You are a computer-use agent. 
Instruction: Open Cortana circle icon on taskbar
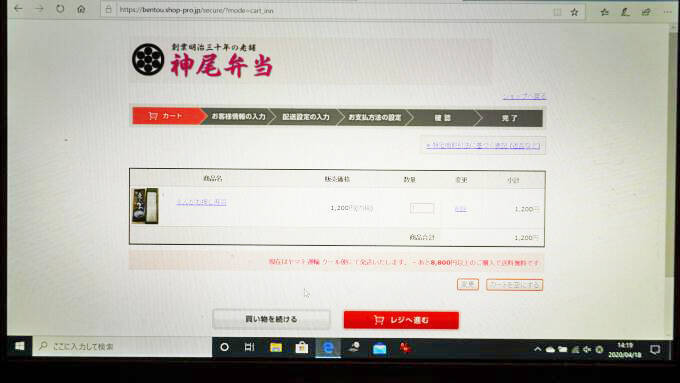[x=224, y=347]
